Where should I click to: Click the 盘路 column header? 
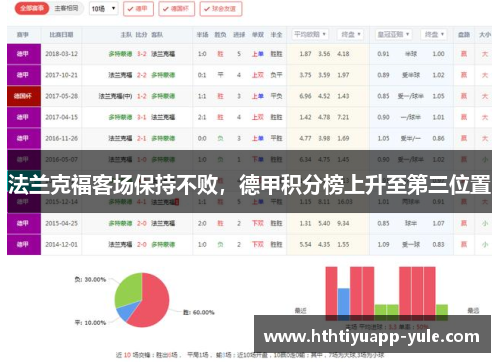pyautogui.click(x=464, y=35)
